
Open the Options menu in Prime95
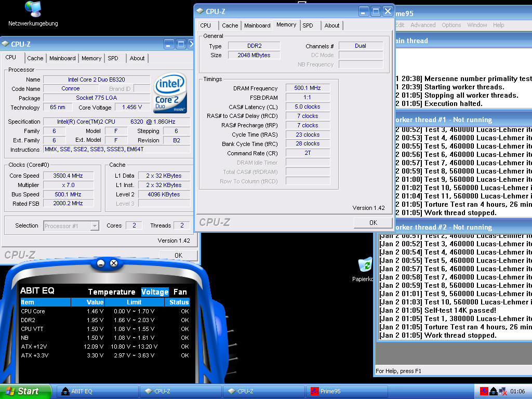[x=451, y=25]
